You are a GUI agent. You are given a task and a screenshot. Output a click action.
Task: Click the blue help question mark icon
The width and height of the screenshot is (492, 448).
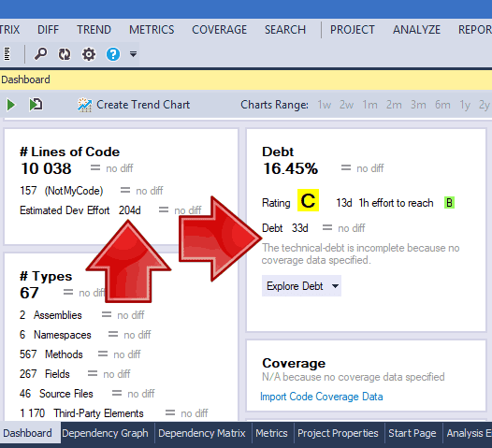point(113,54)
